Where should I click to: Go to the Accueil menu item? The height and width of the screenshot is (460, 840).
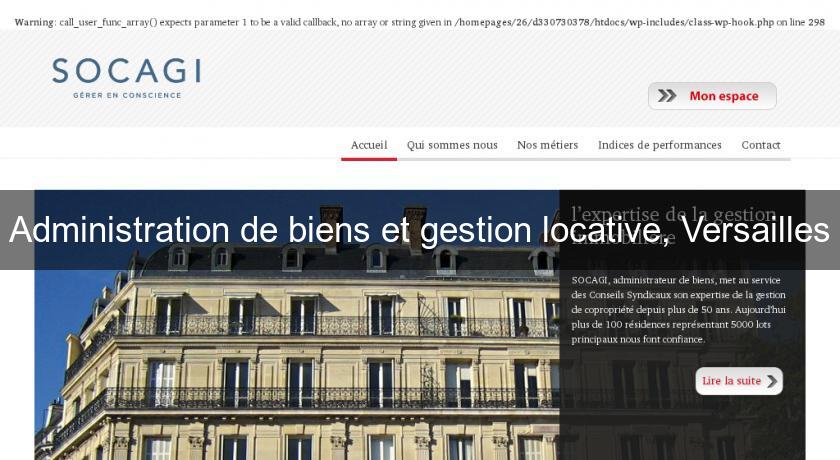369,145
